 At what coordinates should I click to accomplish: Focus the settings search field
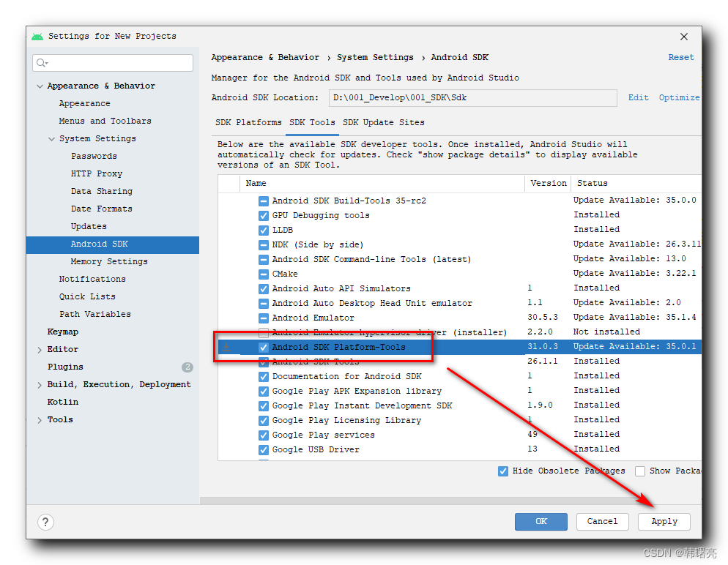(113, 63)
